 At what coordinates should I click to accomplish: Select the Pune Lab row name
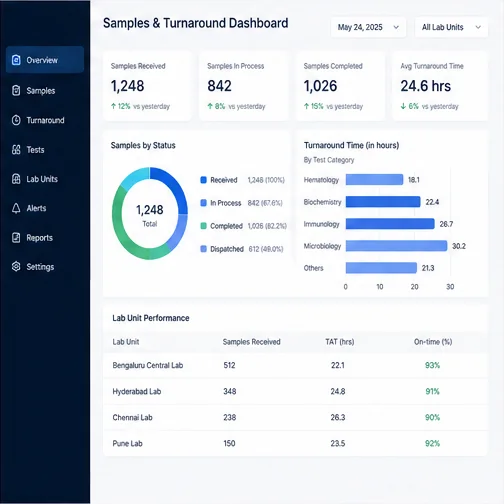(x=127, y=444)
